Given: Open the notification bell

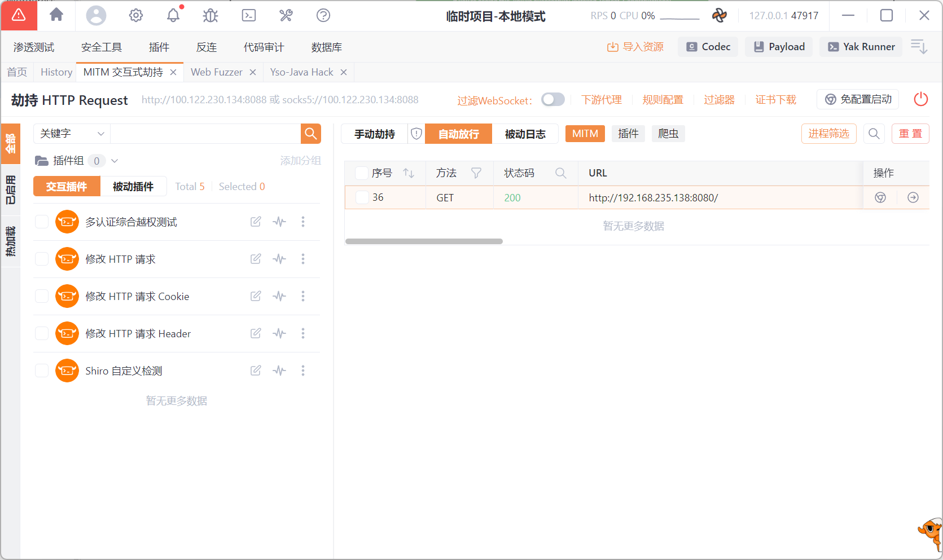Looking at the screenshot, I should tap(173, 15).
